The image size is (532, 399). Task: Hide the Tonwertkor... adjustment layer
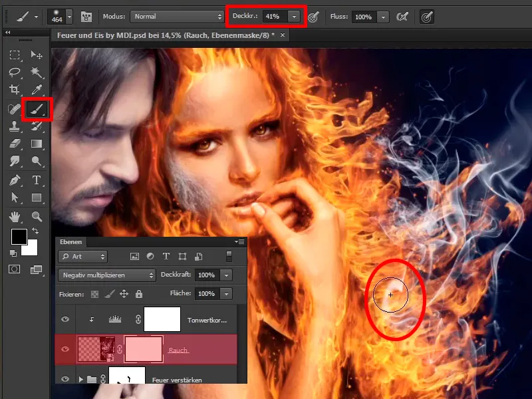pos(65,319)
